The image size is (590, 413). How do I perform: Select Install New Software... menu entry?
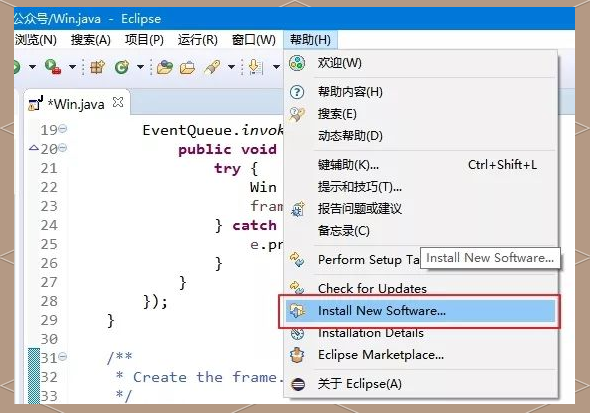pyautogui.click(x=420, y=311)
